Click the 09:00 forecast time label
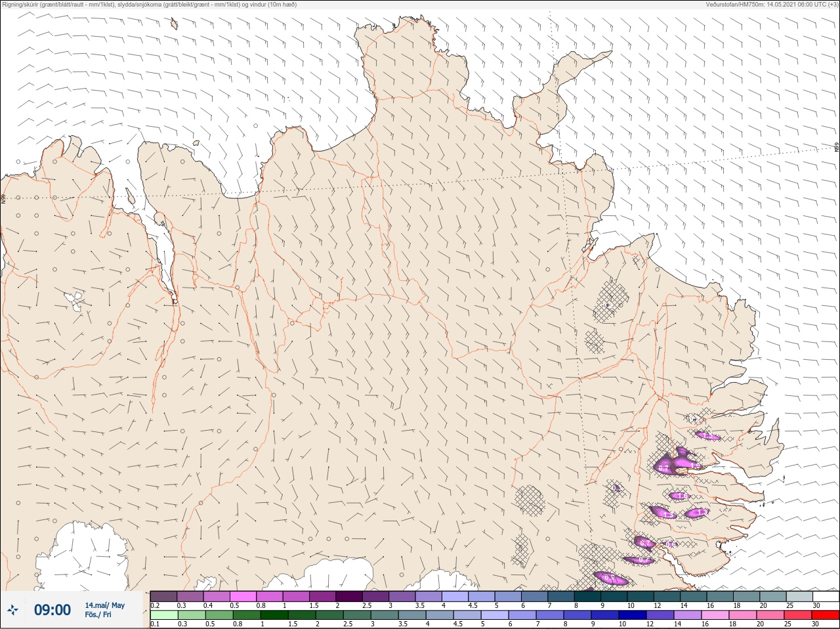Screen dimensions: 840x629 click(x=52, y=610)
